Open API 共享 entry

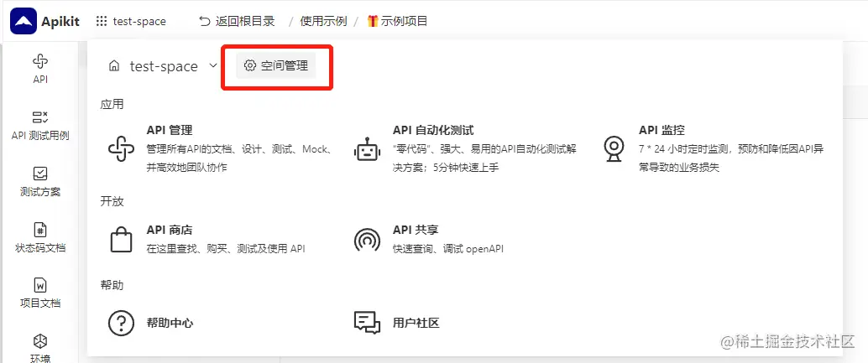pos(428,239)
